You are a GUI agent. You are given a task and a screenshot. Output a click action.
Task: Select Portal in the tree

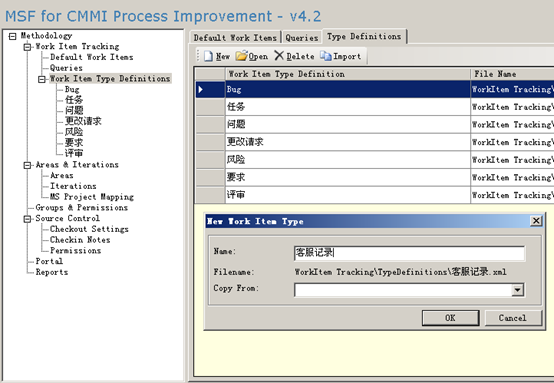[49, 261]
